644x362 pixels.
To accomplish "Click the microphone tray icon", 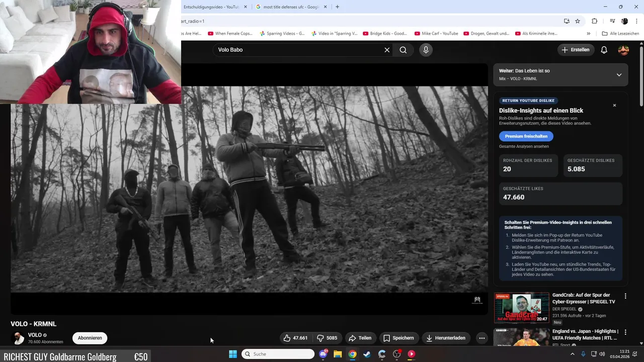I will [x=583, y=354].
